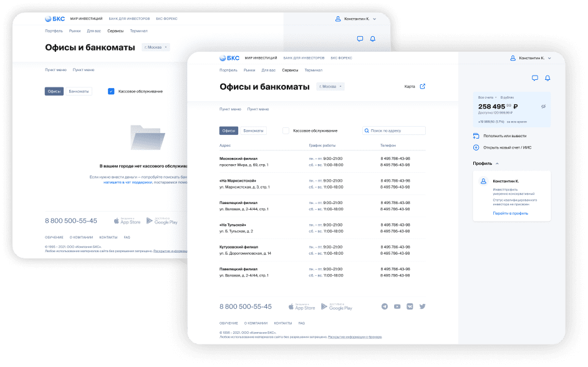Viewport: 588px width, 367px height.
Task: Select Терминал tab in front window
Action: (313, 70)
